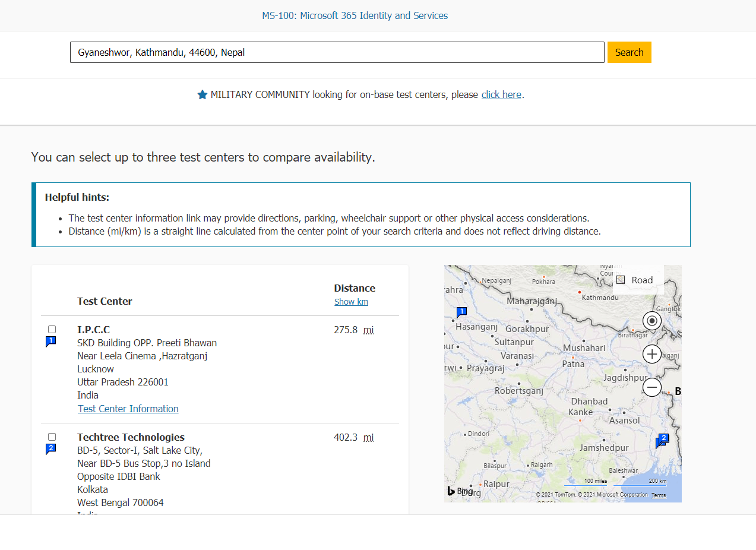
Task: Click the Kathmandu label on the map
Action: click(x=600, y=297)
